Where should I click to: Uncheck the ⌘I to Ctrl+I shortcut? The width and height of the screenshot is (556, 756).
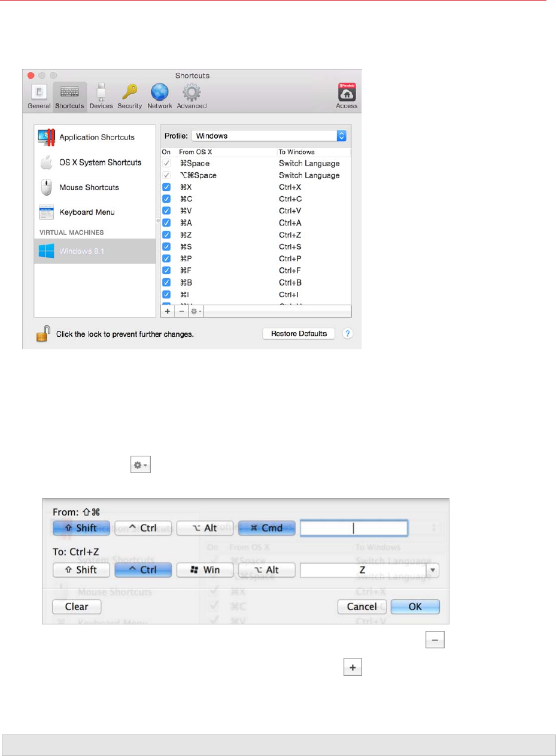pos(167,294)
